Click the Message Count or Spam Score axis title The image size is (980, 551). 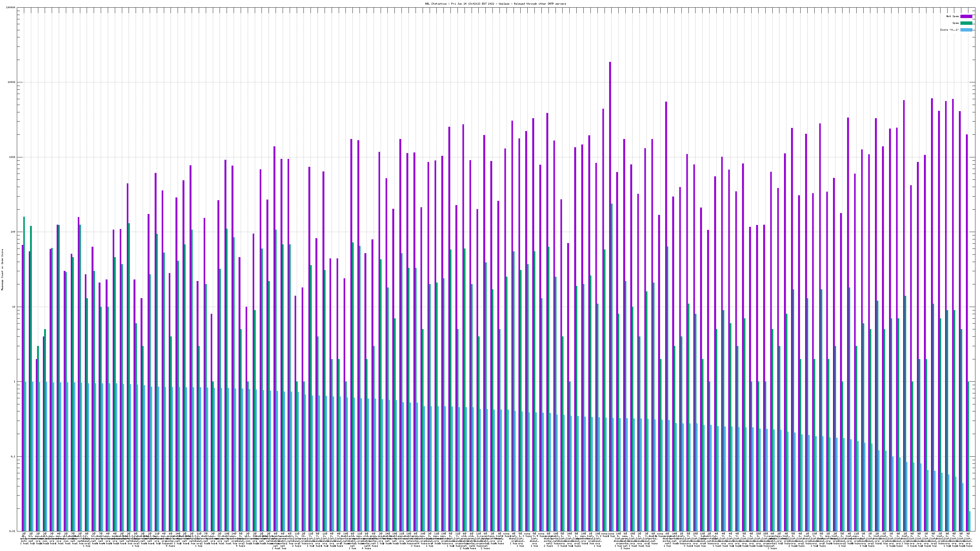[x=2, y=270]
